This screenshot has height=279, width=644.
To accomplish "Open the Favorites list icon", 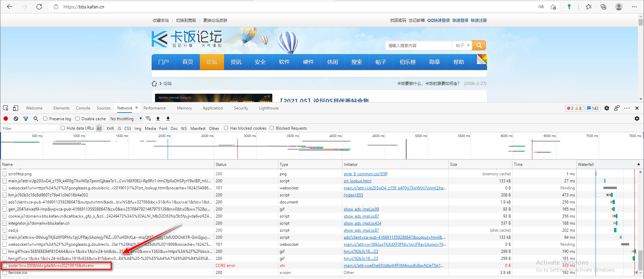I will tap(589, 7).
